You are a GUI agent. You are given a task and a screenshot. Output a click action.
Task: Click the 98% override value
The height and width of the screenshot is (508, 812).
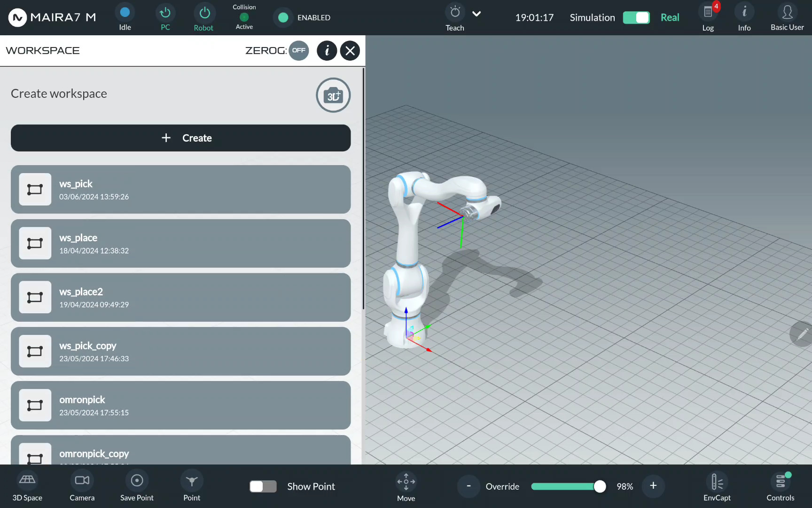coord(625,486)
